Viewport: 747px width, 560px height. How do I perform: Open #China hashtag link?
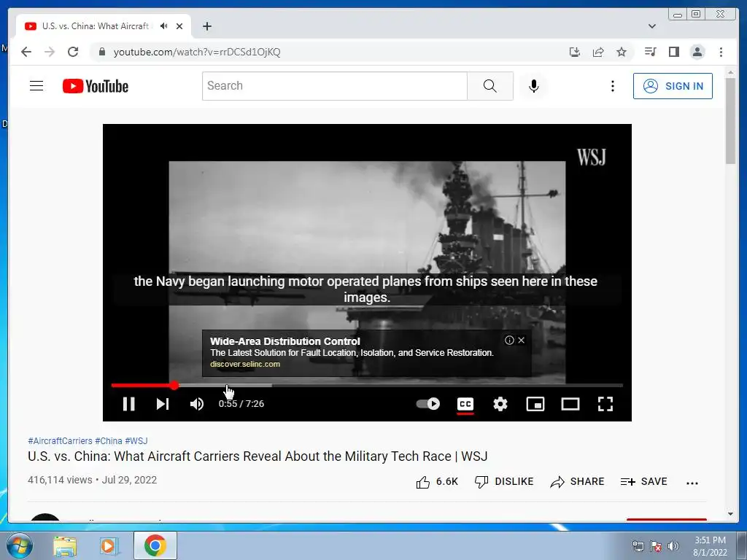109,441
